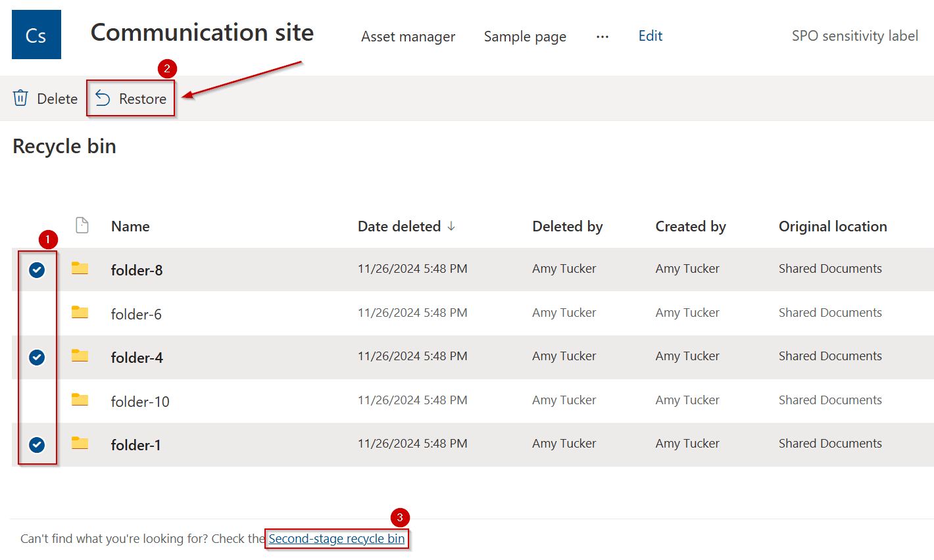Click the Restore arrow icon
This screenshot has height=560, width=934.
(103, 98)
